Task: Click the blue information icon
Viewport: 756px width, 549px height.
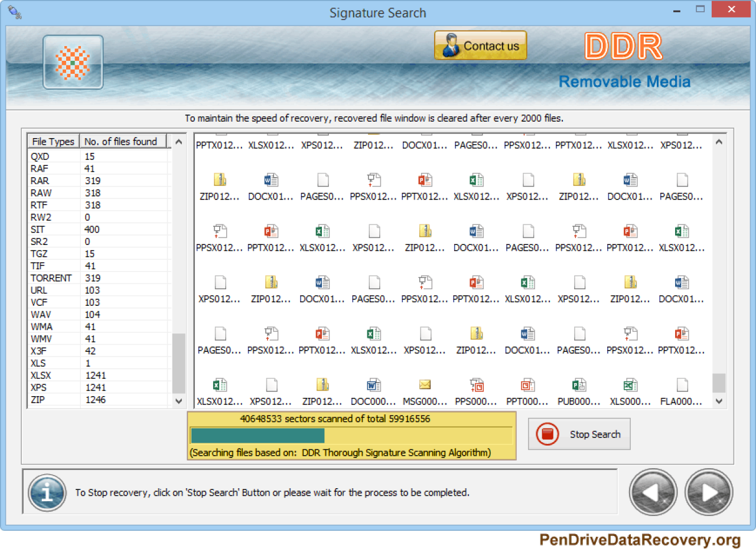Action: pos(47,492)
